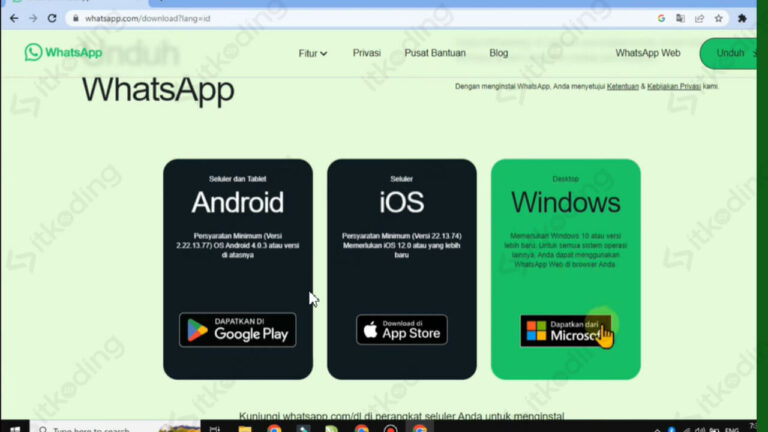This screenshot has height=432, width=768.
Task: Reload the page with the refresh icon
Action: pyautogui.click(x=52, y=19)
